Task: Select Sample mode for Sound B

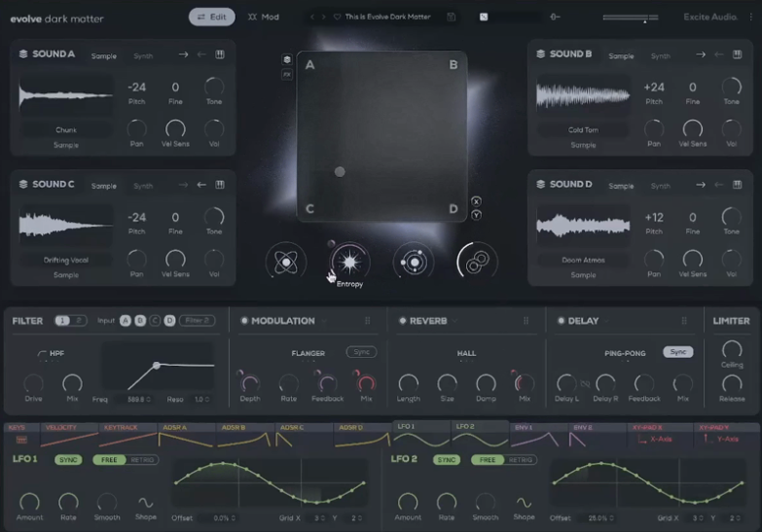Action: coord(621,56)
